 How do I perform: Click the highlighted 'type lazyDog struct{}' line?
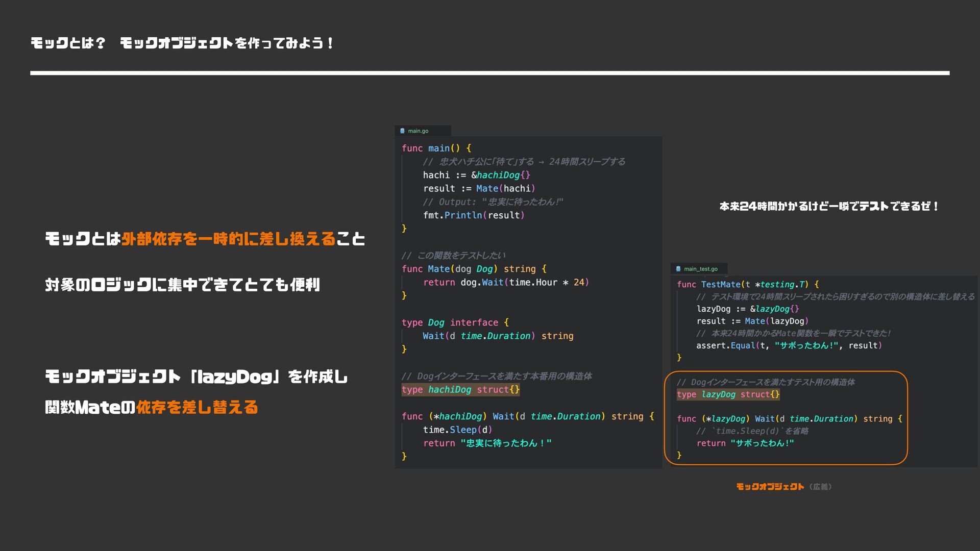click(x=728, y=394)
